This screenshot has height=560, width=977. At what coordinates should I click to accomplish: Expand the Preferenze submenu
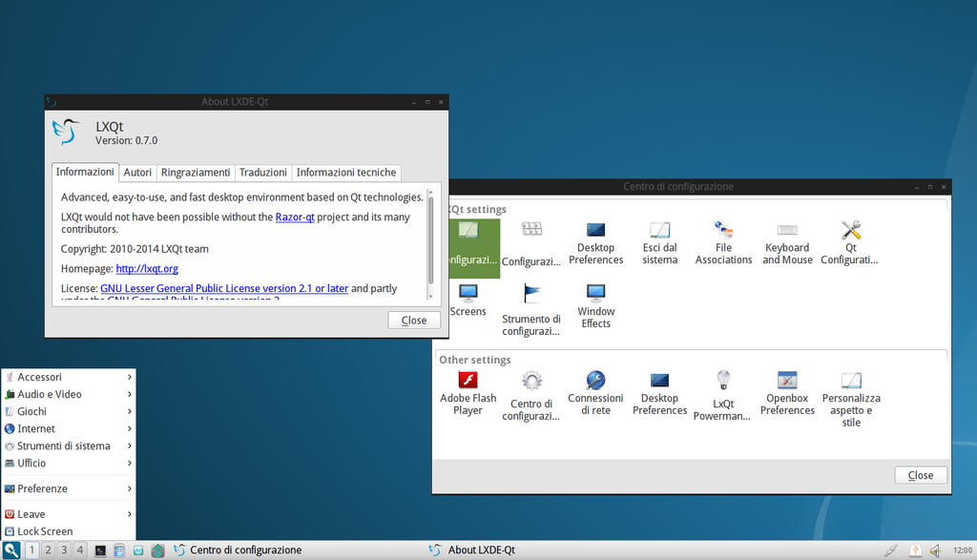click(69, 488)
